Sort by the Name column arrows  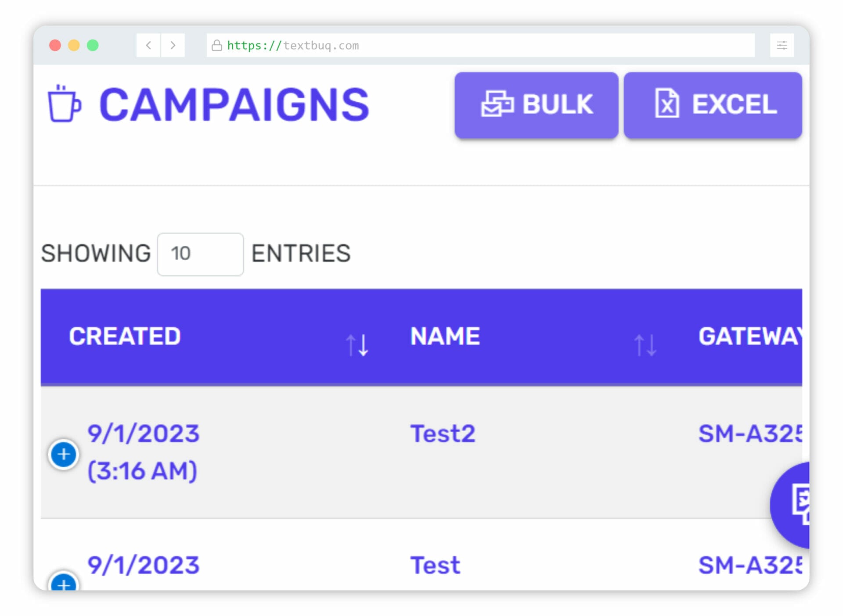[x=645, y=345]
